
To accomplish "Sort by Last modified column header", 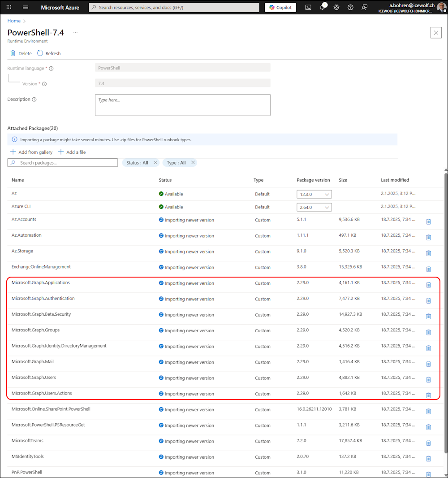I will click(395, 180).
